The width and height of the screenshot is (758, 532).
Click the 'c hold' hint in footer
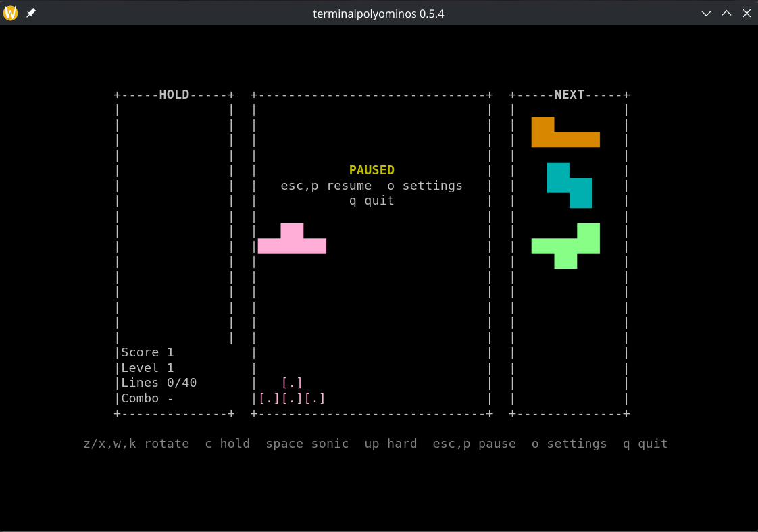tap(228, 444)
